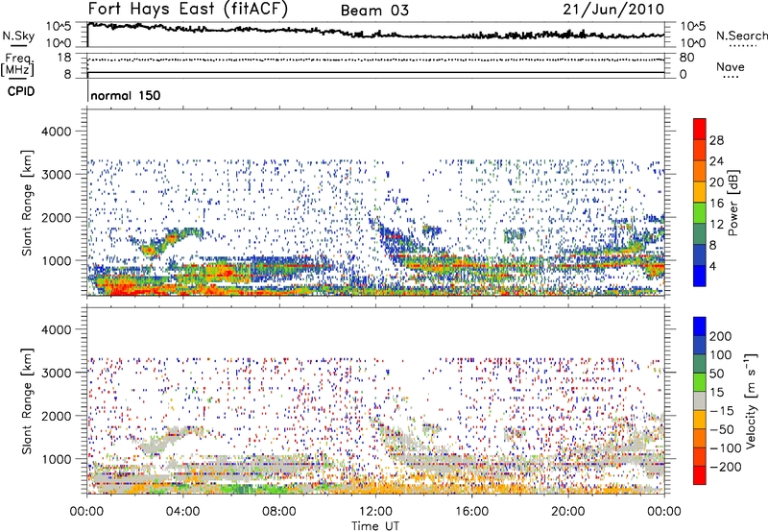Click the 'Nave' legend label
The width and height of the screenshot is (768, 532).
point(731,67)
